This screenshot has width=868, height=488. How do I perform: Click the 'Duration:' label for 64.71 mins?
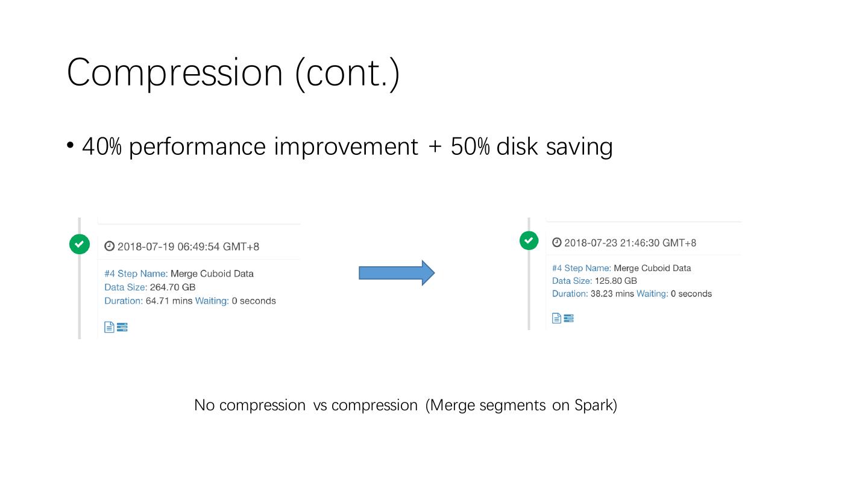(124, 301)
